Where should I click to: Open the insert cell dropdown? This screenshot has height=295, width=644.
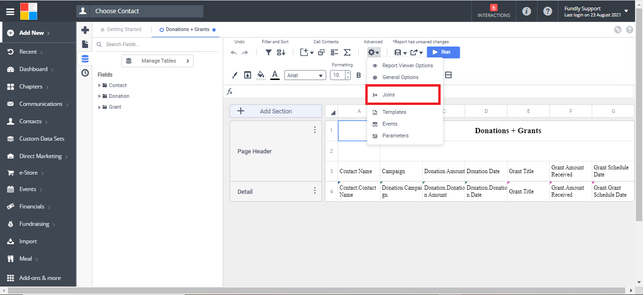click(307, 53)
